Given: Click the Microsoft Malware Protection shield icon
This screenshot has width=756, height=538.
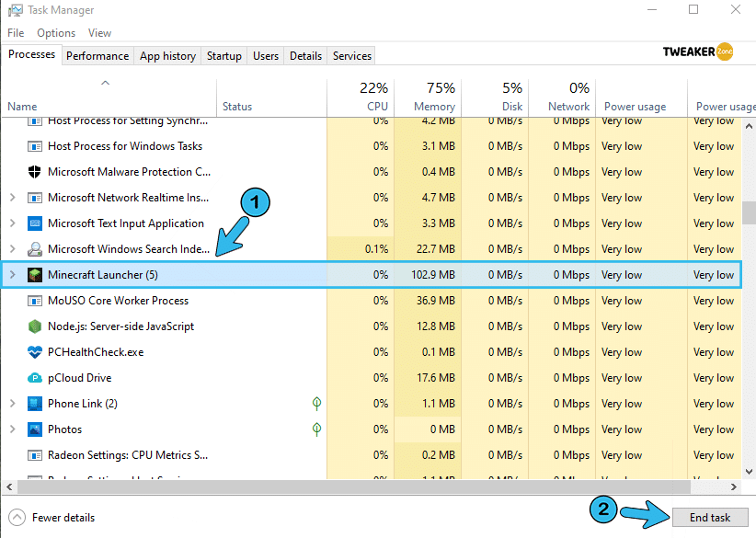Looking at the screenshot, I should click(x=35, y=172).
